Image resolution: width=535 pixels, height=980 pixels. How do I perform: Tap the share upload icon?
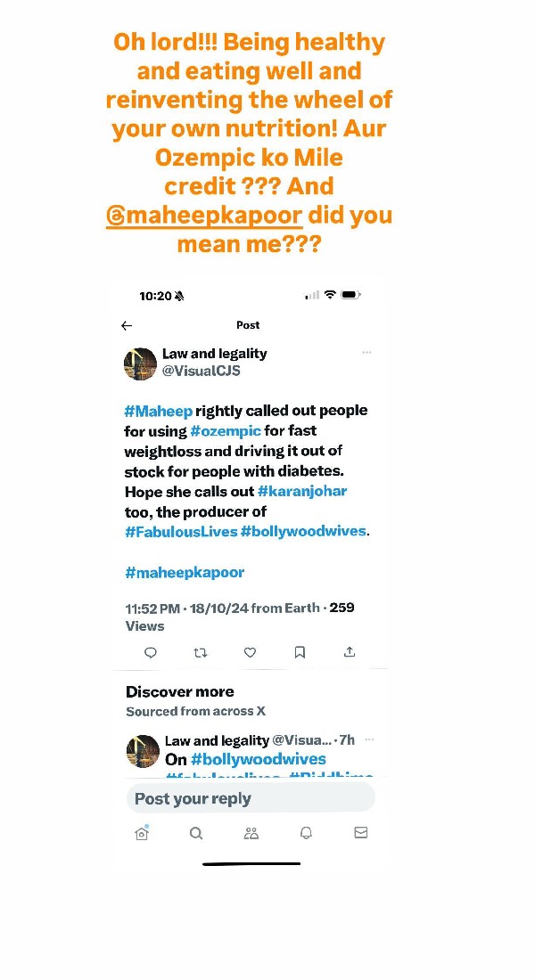click(350, 652)
